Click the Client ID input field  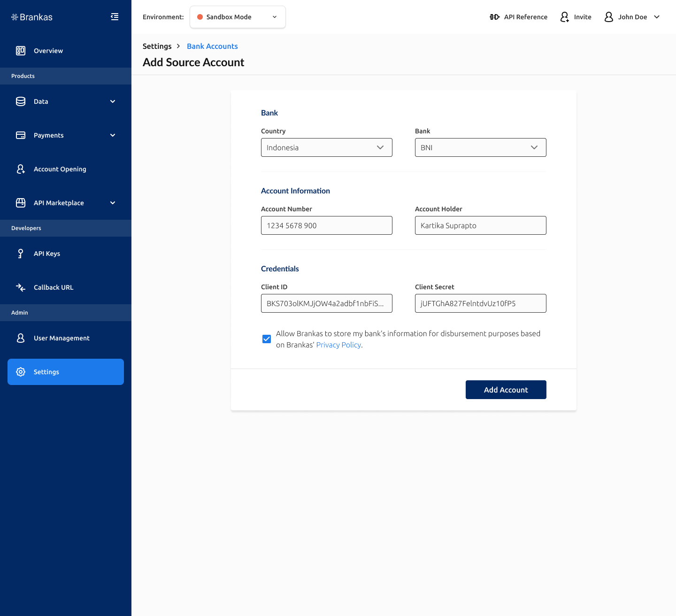point(327,303)
